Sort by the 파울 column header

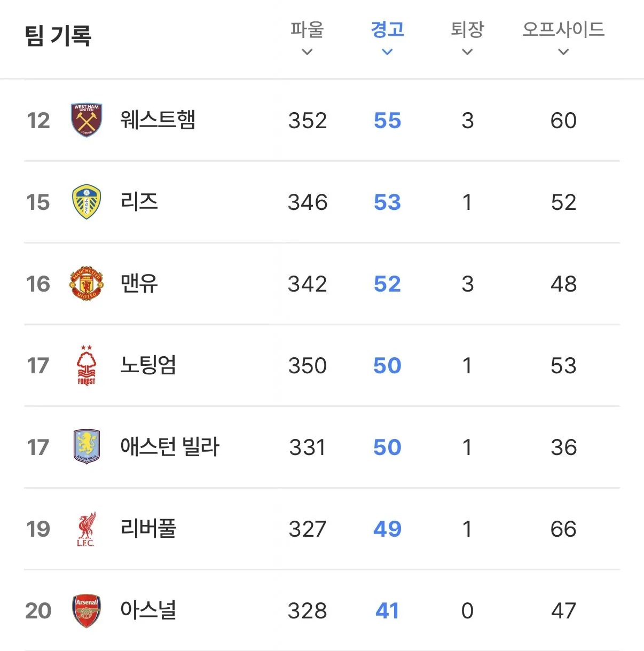click(x=307, y=29)
